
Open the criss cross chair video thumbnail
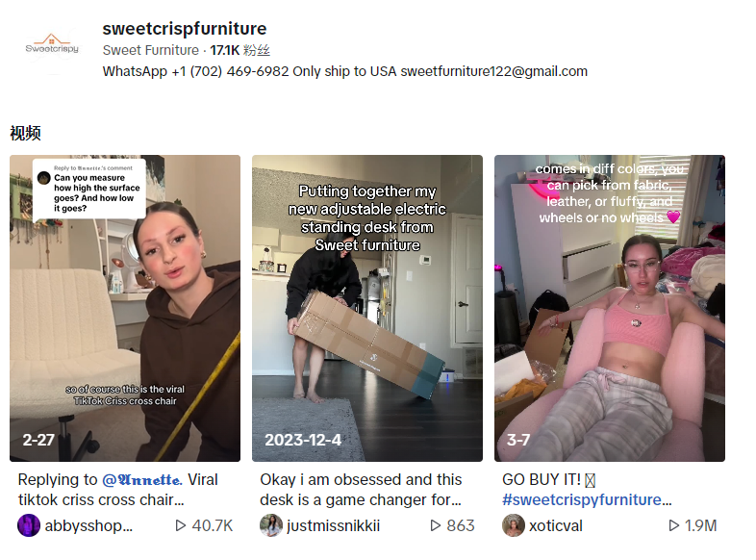[x=125, y=308]
